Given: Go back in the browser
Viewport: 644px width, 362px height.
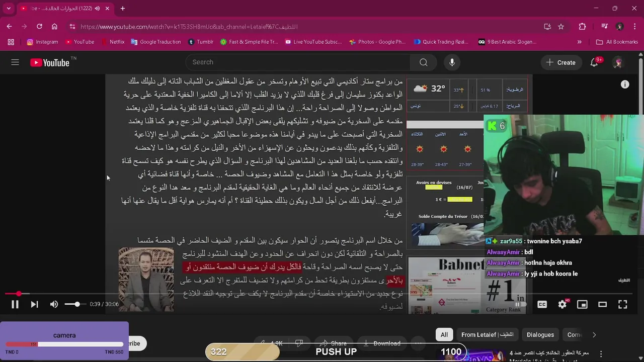Looking at the screenshot, I should click(x=9, y=27).
